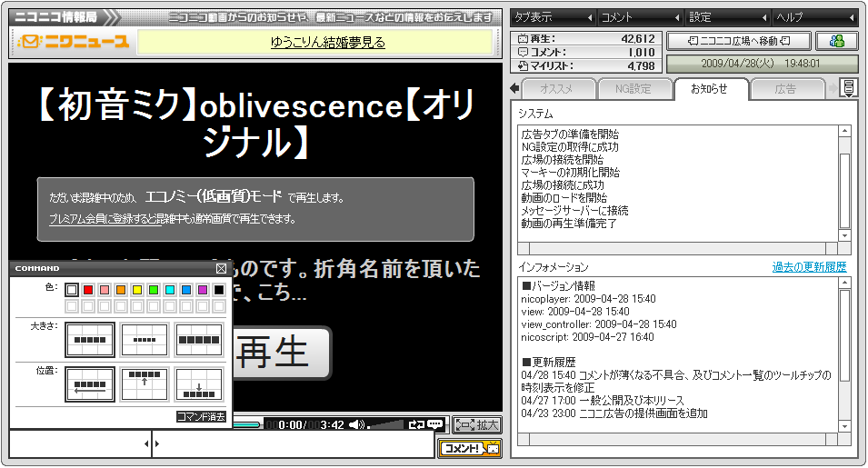Select the green comment color swatch
The width and height of the screenshot is (868, 468).
coord(154,289)
